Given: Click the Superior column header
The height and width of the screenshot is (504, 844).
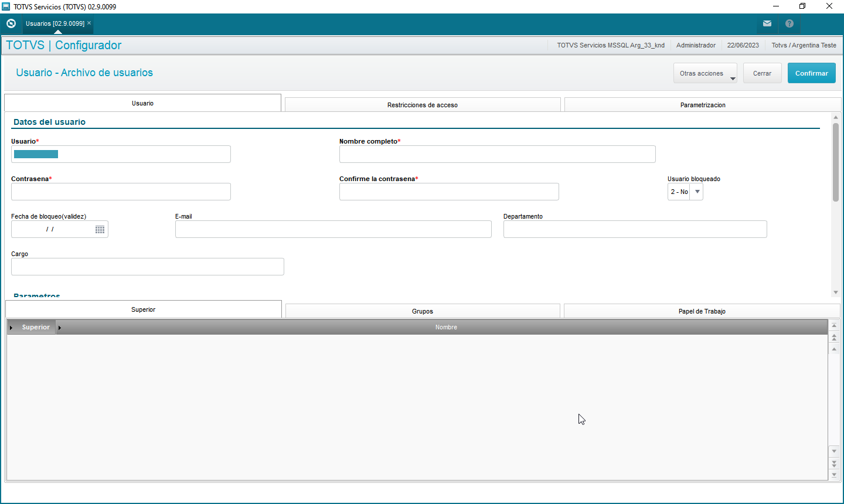Looking at the screenshot, I should click(x=36, y=327).
